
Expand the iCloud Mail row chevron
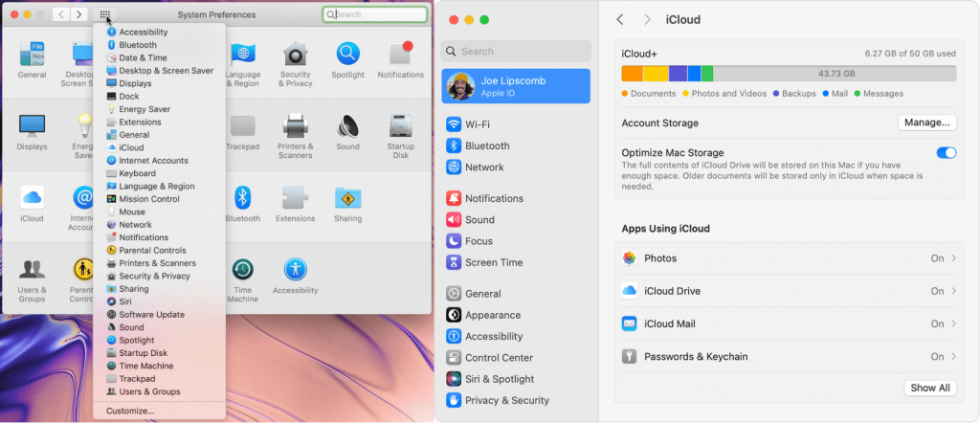click(x=954, y=323)
